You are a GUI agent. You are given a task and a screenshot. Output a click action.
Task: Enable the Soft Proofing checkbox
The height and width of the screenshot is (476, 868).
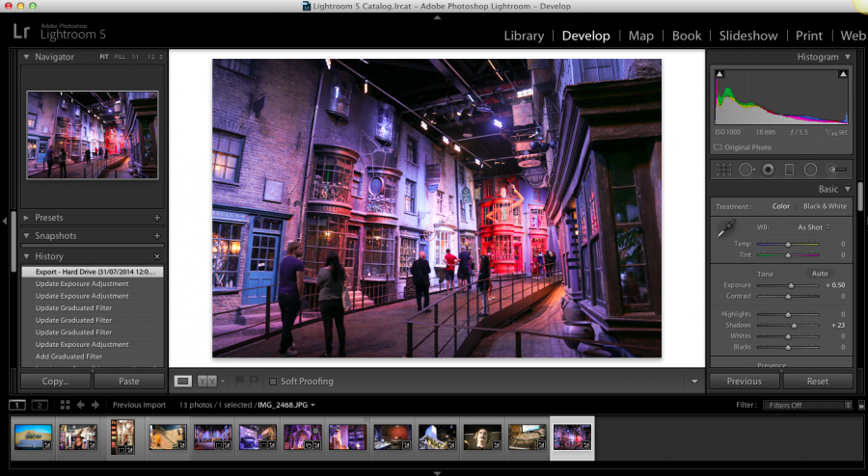(273, 382)
